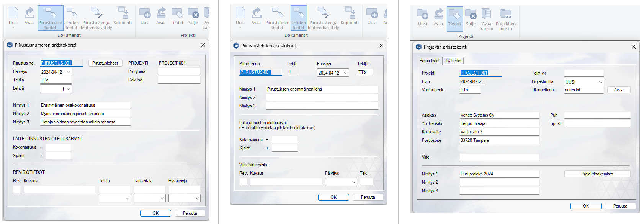The image size is (644, 224).
Task: Click Piirustuksen tiedot icon above Piirustuslehden arkistokortti dialog
Action: coord(277,18)
